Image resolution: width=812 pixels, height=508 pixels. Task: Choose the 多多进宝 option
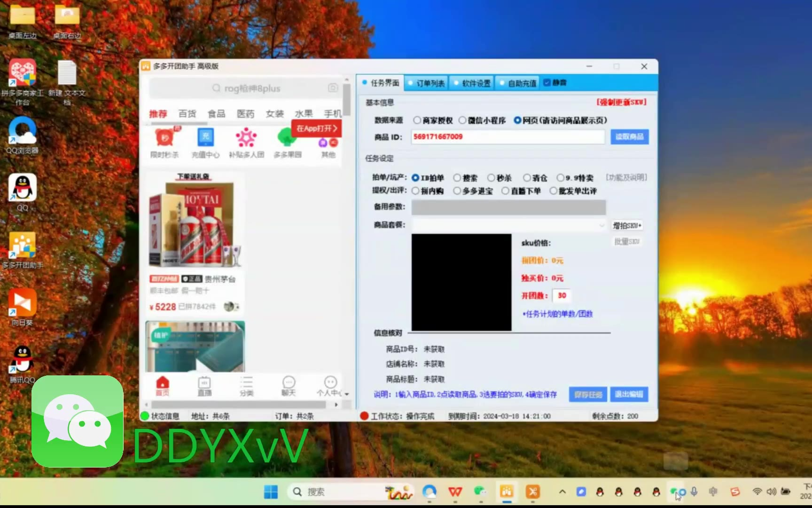pyautogui.click(x=457, y=191)
